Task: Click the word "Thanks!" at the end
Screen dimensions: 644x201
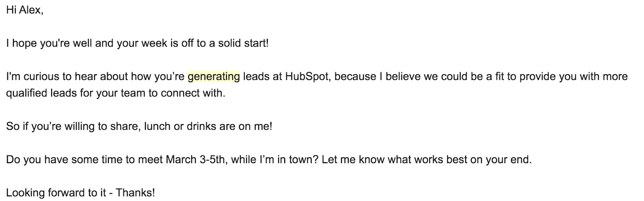Action: 135,193
